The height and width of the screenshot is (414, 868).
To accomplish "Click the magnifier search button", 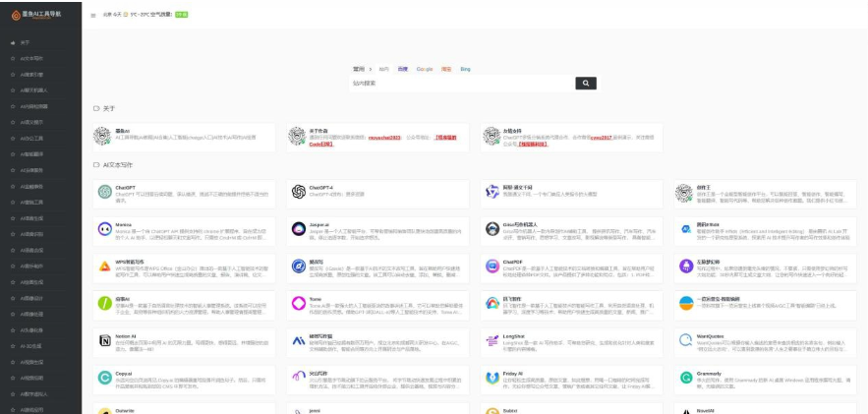I will coord(586,84).
